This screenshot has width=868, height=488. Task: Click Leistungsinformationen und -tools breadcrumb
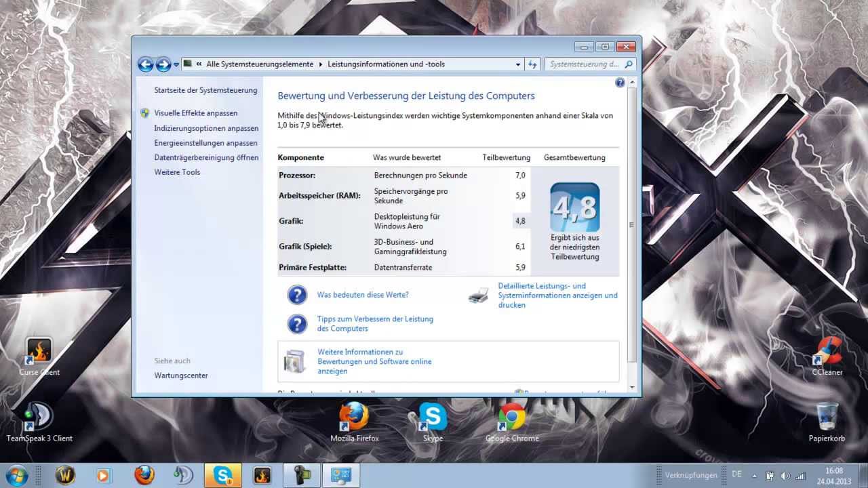(x=386, y=64)
